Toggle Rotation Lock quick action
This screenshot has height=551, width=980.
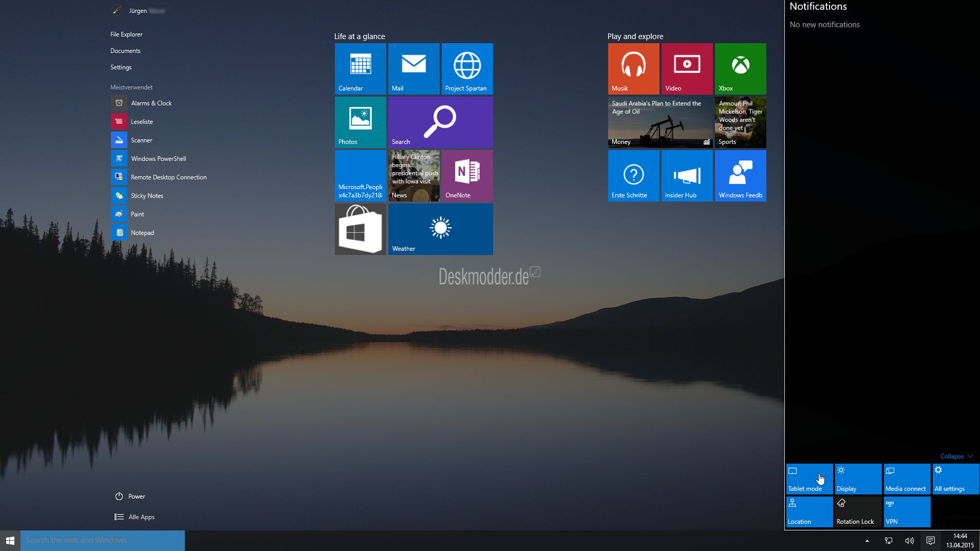857,512
